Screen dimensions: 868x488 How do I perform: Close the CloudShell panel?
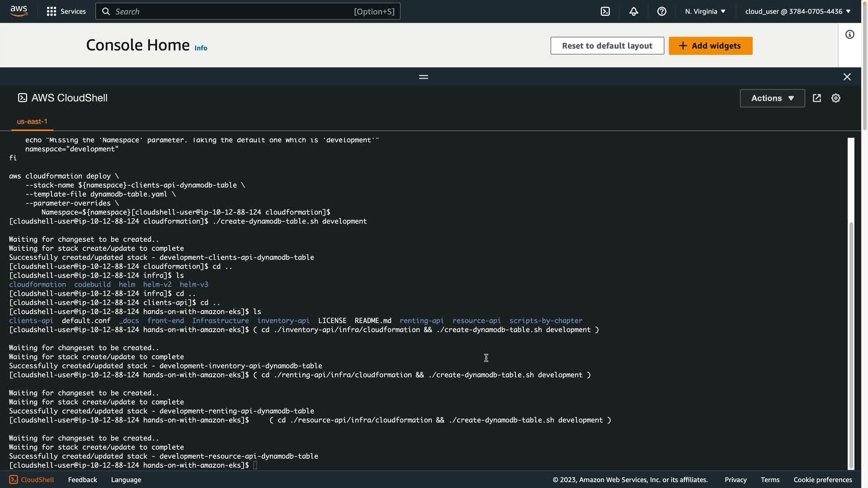847,77
